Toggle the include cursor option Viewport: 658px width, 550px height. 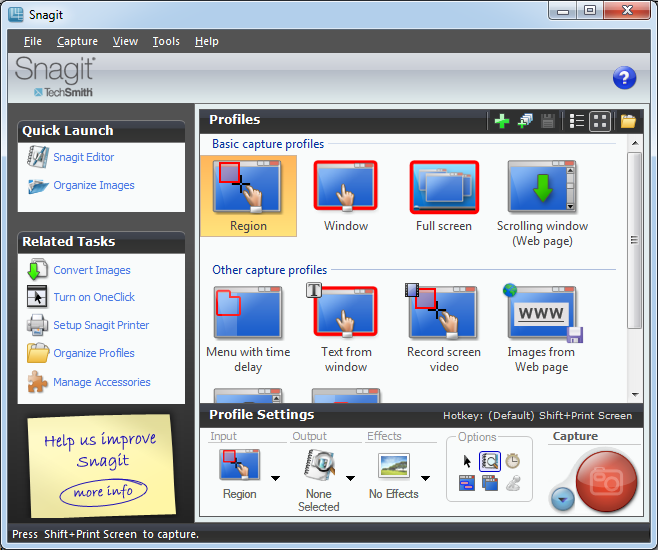pyautogui.click(x=467, y=461)
